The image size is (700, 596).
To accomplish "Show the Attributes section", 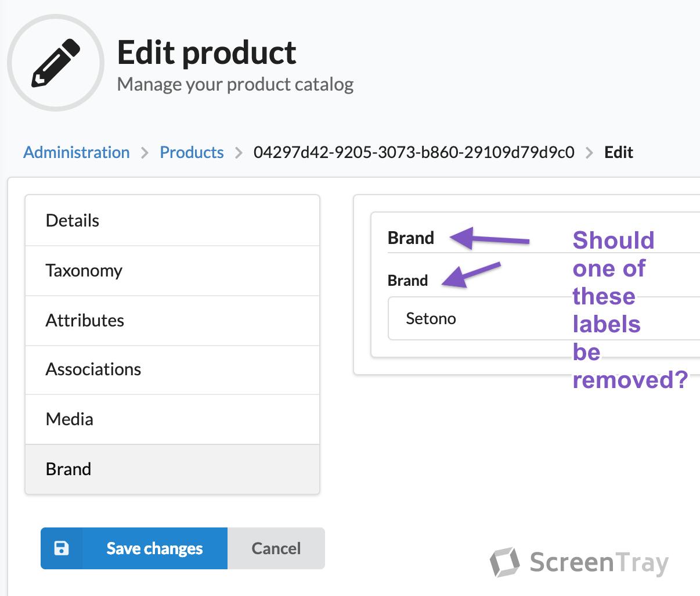I will [x=172, y=321].
